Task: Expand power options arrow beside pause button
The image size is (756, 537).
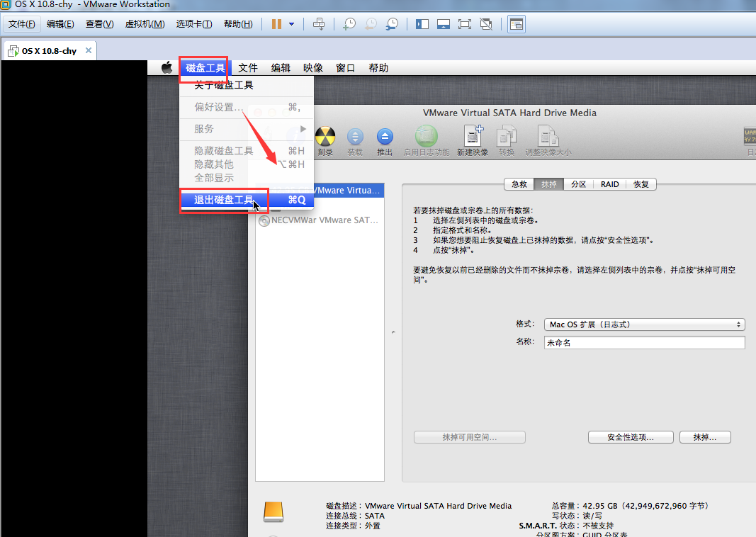Action: tap(291, 24)
